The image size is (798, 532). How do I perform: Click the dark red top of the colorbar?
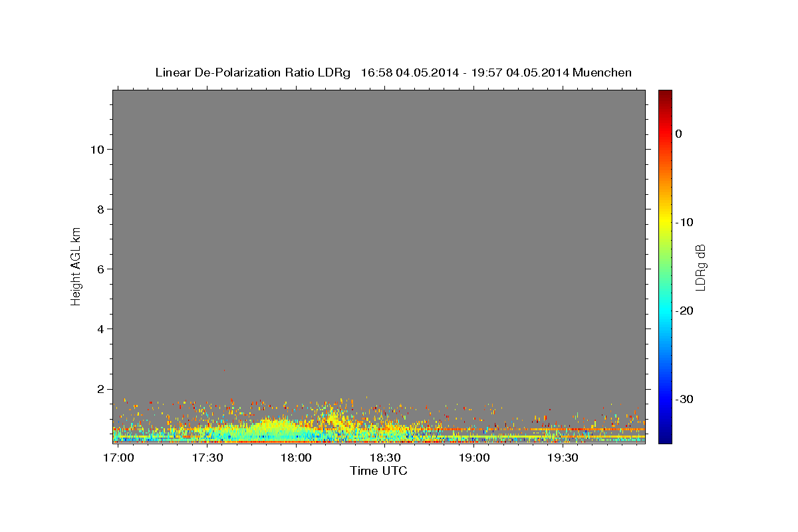(x=665, y=94)
